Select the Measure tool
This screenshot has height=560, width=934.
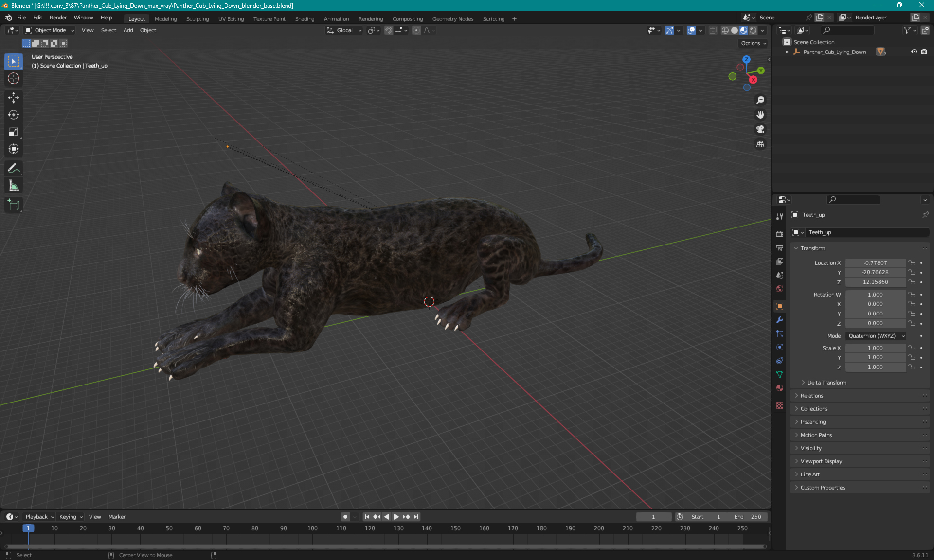point(14,186)
